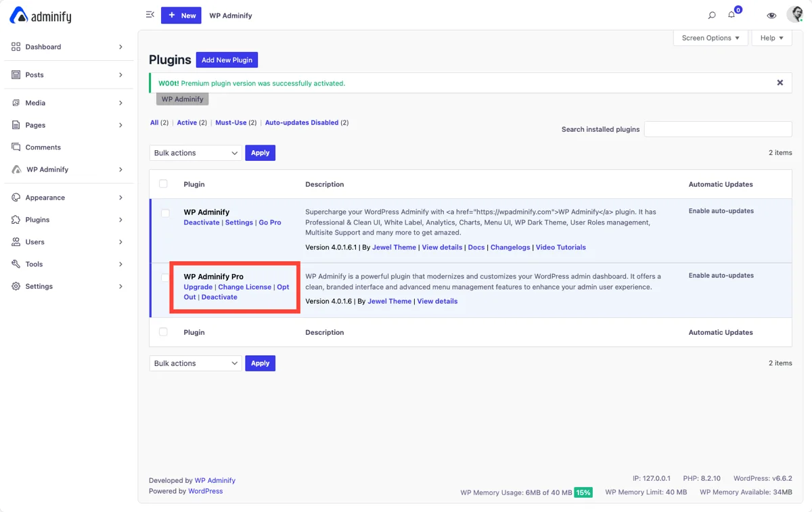This screenshot has width=812, height=512.
Task: Filter plugins by Must-Use
Action: tap(231, 122)
